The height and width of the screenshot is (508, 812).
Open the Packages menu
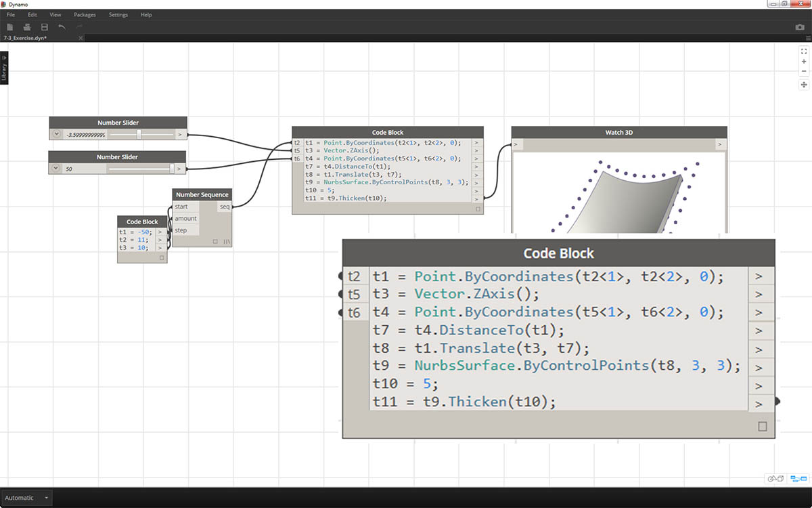click(85, 14)
